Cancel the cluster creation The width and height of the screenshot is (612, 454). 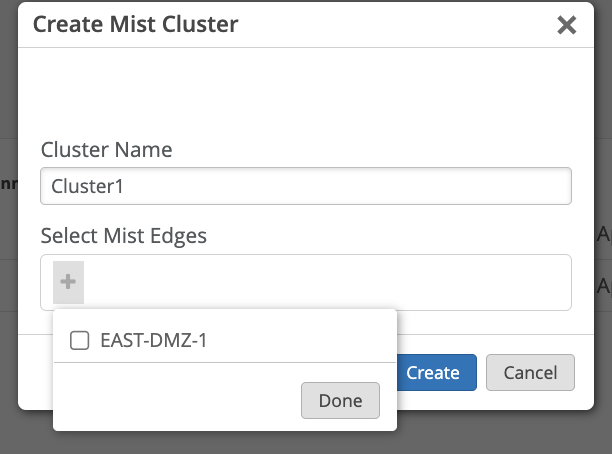click(530, 372)
